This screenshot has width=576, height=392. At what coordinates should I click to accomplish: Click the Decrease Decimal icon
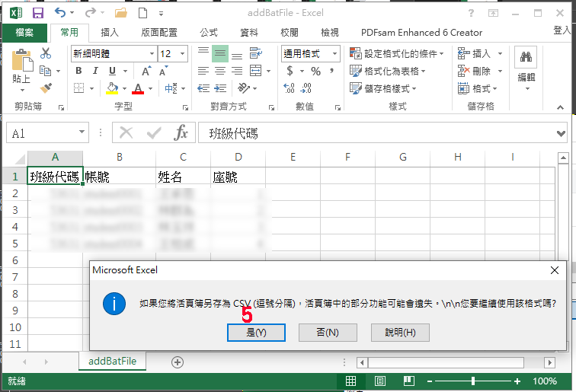[306, 88]
